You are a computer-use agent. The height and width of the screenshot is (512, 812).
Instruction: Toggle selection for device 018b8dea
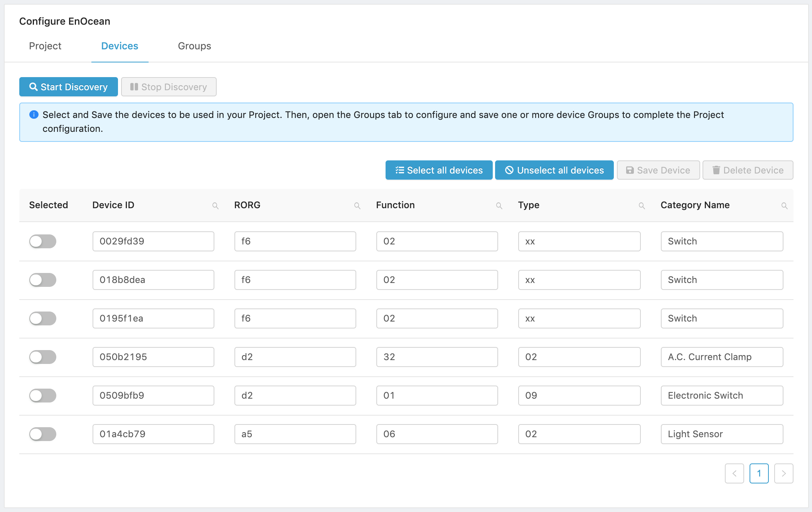click(43, 280)
